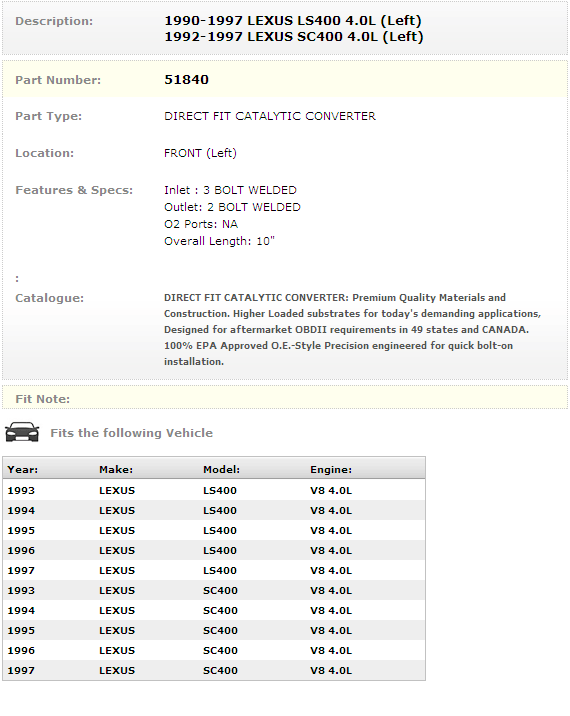Select the 1996 LEXUS SC400 row
This screenshot has height=716, width=570.
[214, 650]
